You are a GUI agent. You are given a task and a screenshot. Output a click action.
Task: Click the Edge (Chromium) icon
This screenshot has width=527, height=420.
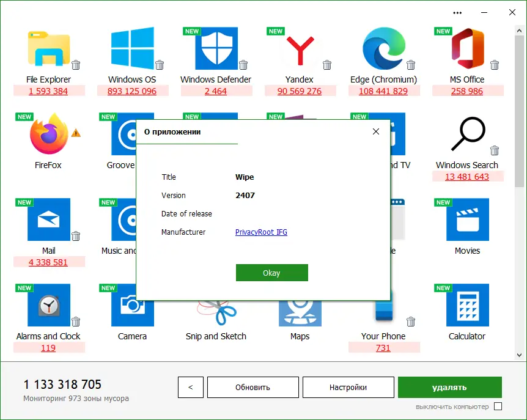click(384, 48)
